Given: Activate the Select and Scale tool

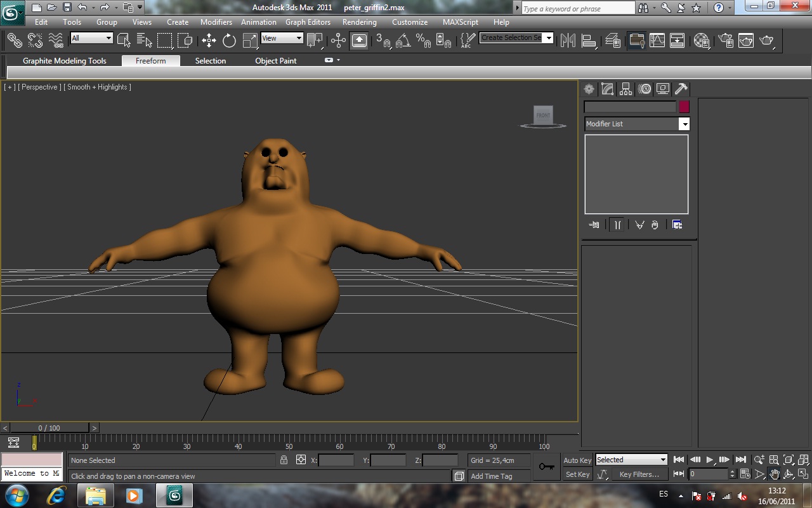Looking at the screenshot, I should 250,40.
